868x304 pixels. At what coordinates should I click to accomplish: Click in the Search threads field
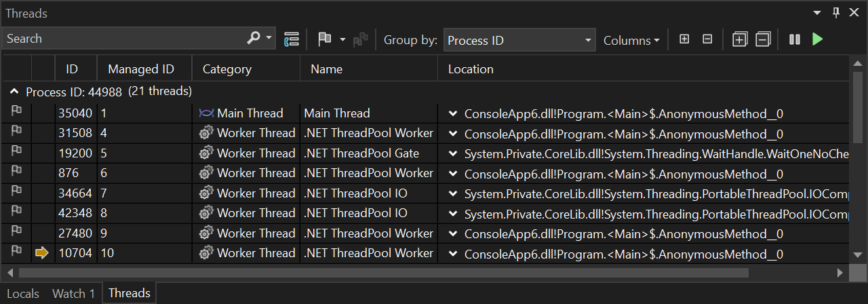pyautogui.click(x=122, y=39)
